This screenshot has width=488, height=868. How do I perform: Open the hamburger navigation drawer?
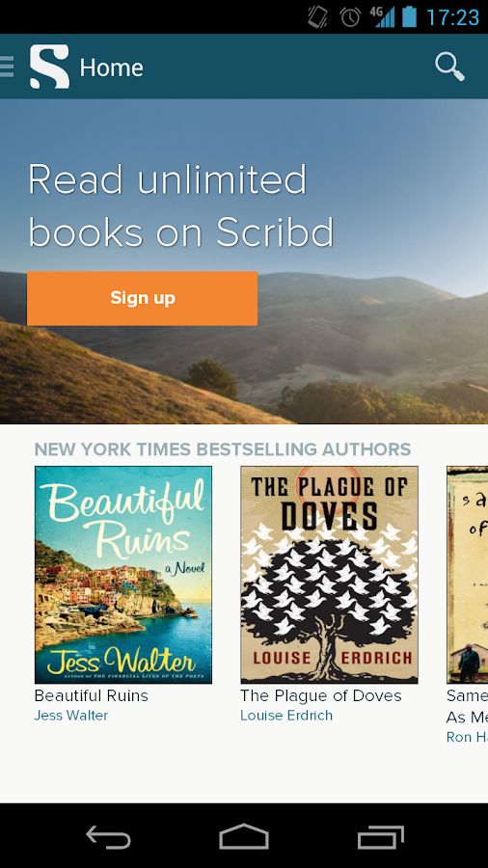click(7, 67)
